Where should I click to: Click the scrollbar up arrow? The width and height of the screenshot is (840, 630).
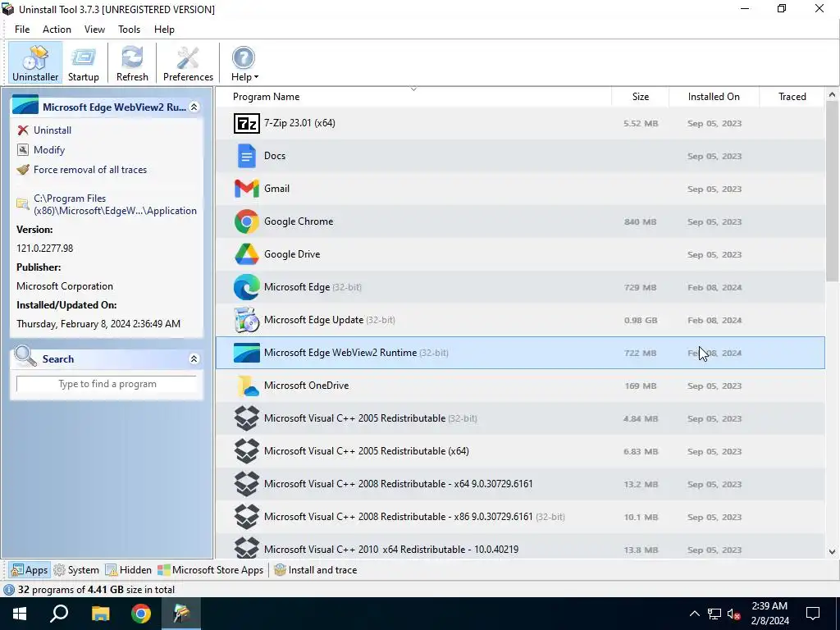point(832,95)
